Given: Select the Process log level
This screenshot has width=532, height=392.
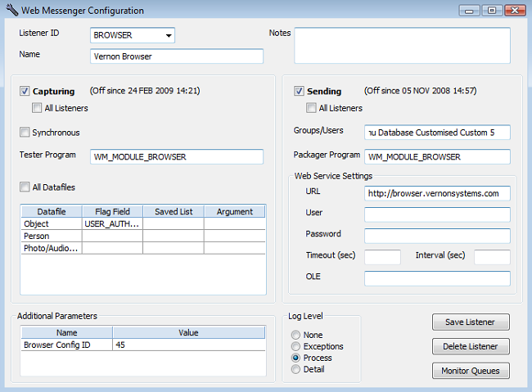Looking at the screenshot, I should point(295,358).
